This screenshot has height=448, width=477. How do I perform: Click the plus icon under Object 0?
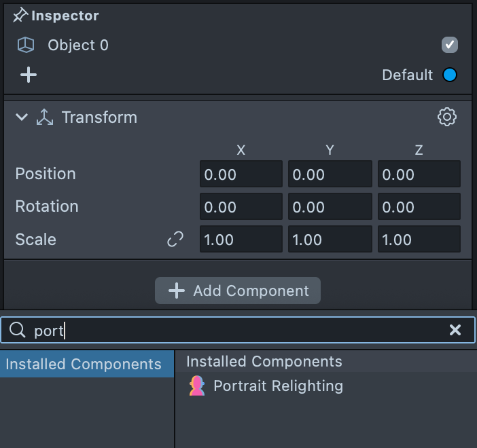28,75
